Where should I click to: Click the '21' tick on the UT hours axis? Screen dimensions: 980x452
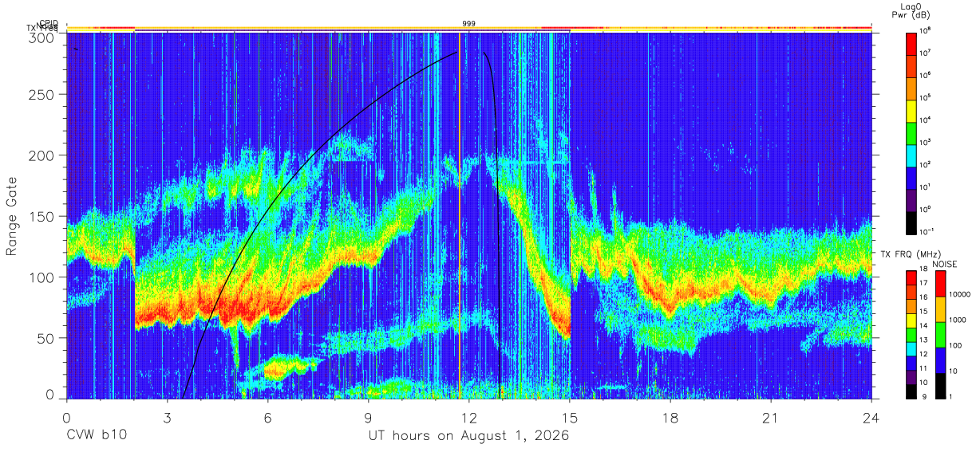pos(771,418)
